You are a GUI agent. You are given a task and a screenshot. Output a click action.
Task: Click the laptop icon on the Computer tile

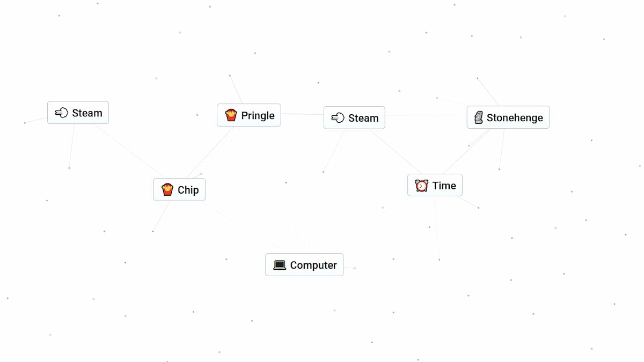click(280, 264)
